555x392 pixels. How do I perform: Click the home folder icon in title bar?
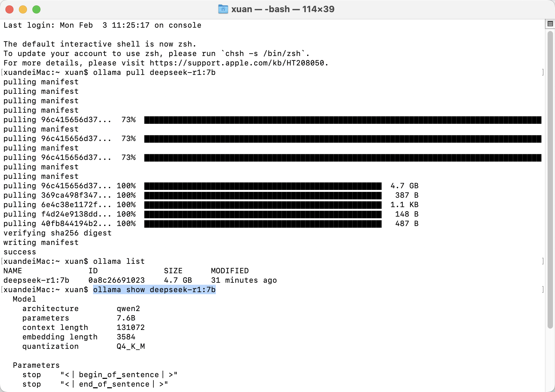223,9
